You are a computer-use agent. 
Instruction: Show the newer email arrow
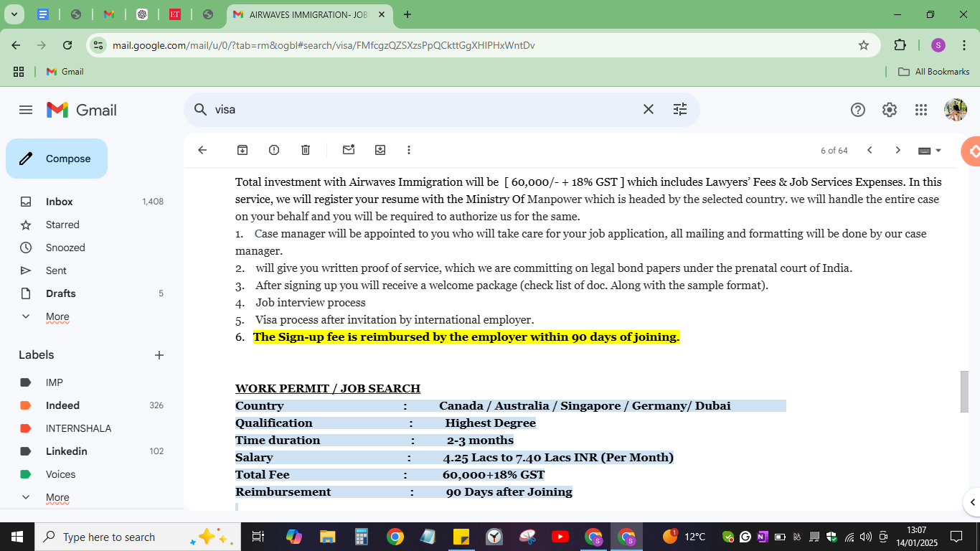tap(870, 150)
